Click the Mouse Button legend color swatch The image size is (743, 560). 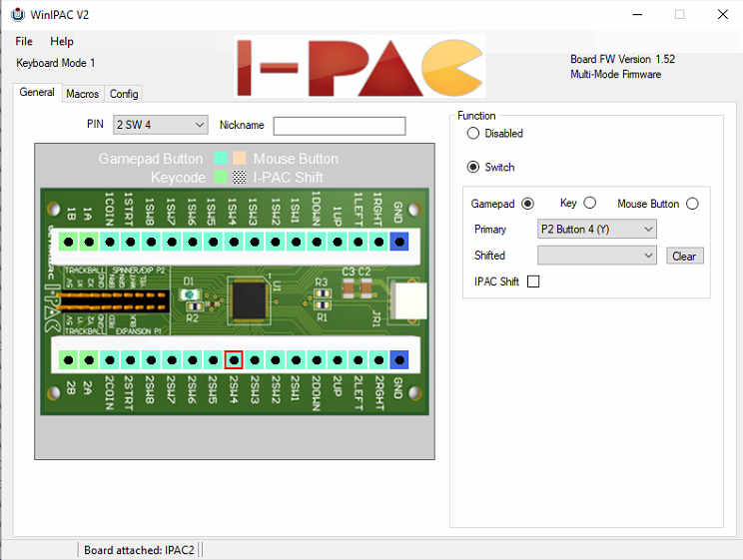(240, 159)
